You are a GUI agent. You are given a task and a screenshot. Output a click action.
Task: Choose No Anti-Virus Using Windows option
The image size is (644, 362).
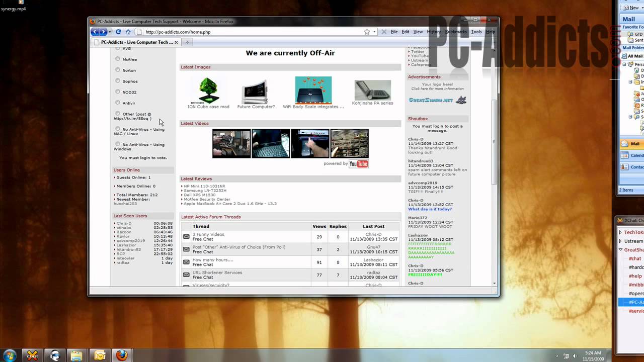coord(118,144)
